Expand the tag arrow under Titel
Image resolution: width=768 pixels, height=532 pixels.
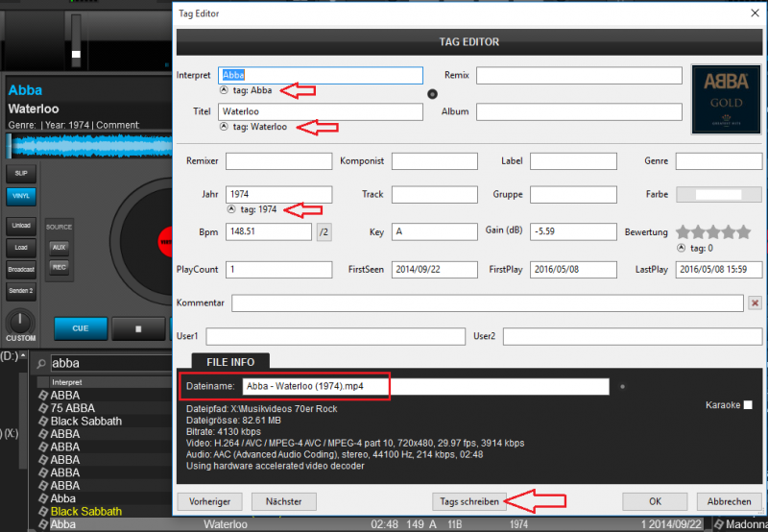click(x=224, y=127)
